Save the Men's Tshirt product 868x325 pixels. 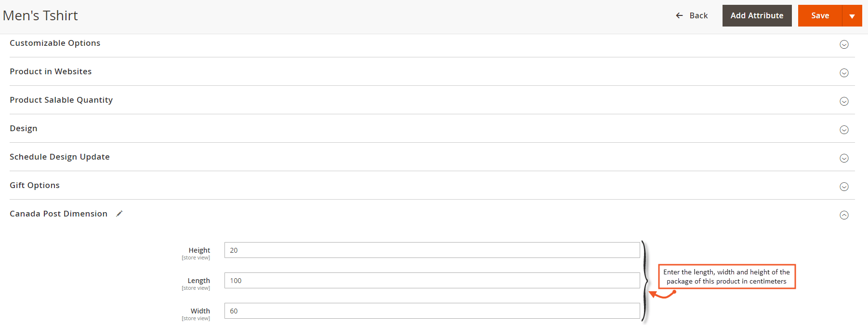pos(820,16)
